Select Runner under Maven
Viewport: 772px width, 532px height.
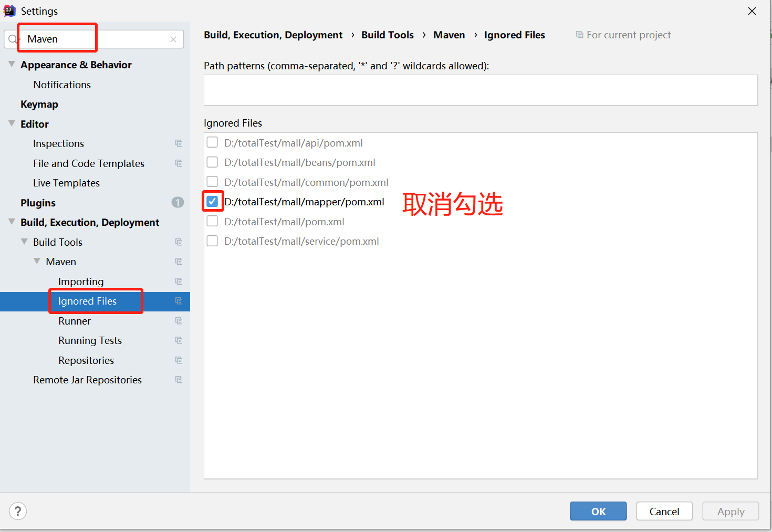[x=75, y=321]
